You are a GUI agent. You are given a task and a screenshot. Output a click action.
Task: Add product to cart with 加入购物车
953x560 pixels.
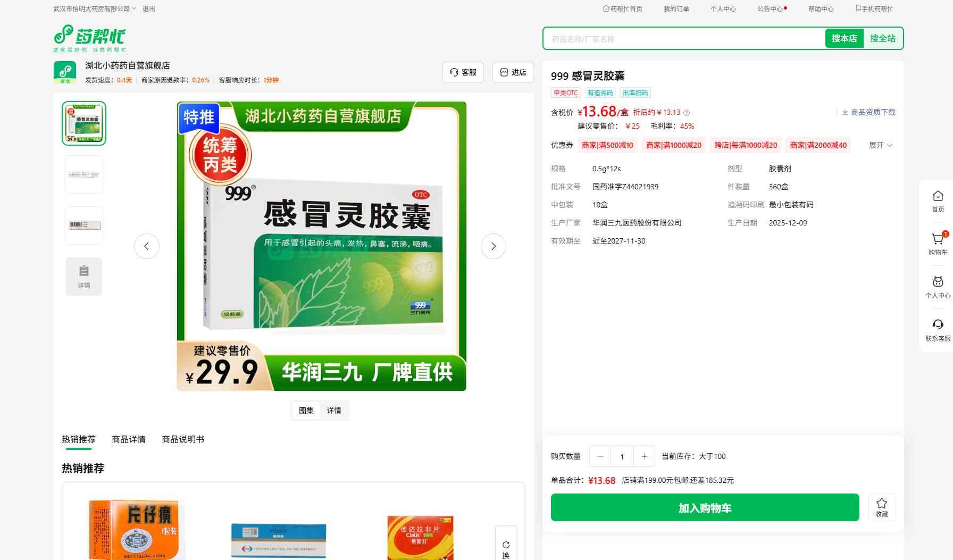(705, 507)
